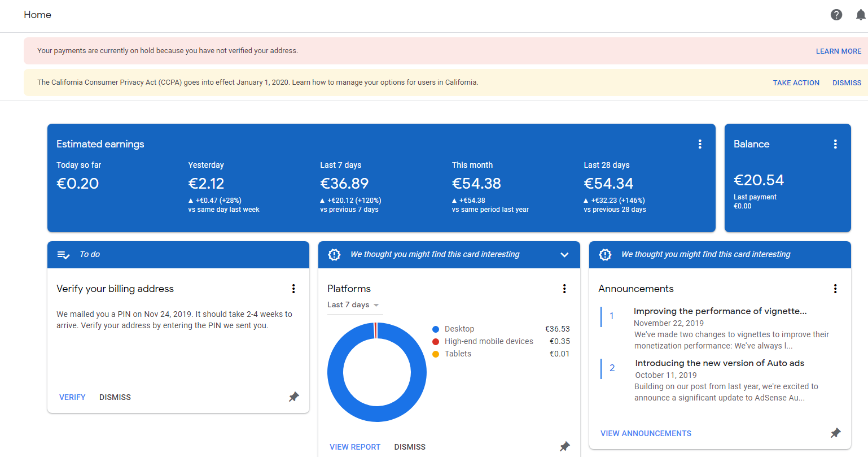The height and width of the screenshot is (457, 868).
Task: Dismiss the Platforms card
Action: point(410,447)
